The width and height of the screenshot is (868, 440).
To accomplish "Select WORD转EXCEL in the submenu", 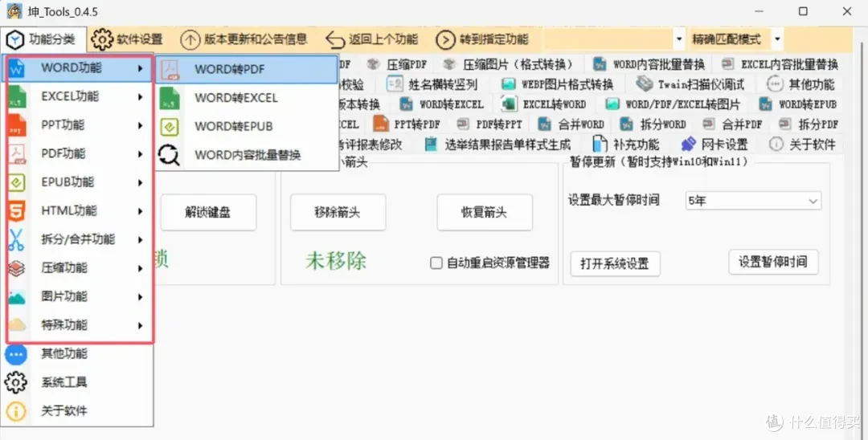I will point(248,98).
